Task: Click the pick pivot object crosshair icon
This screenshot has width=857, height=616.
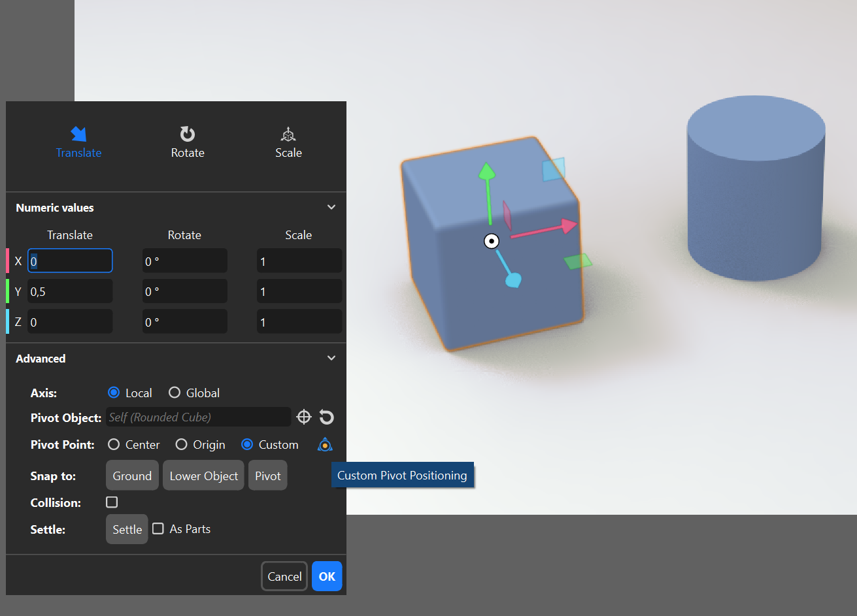Action: tap(304, 417)
